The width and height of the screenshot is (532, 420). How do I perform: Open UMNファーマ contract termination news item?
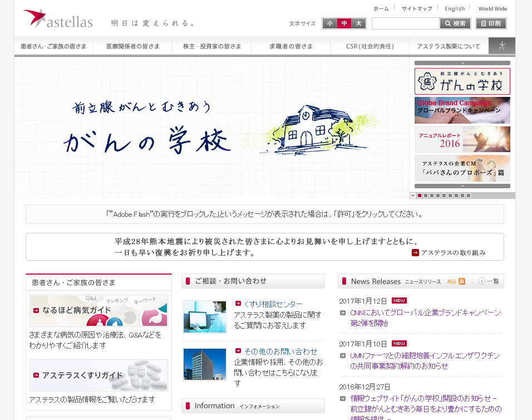click(425, 360)
